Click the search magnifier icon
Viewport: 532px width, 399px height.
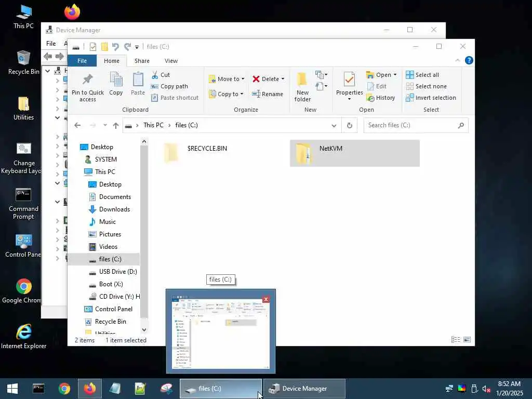(461, 126)
